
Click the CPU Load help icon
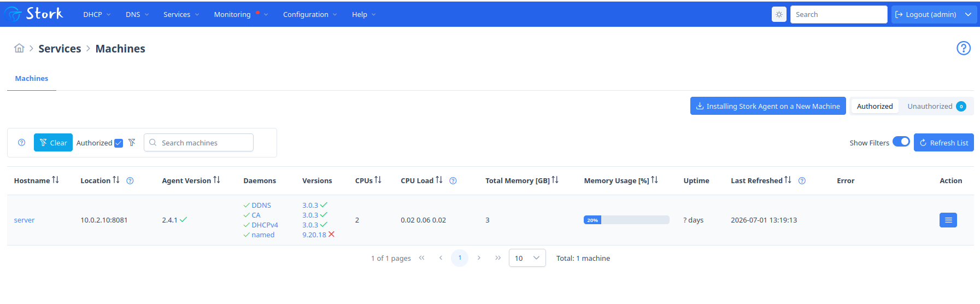coord(453,180)
